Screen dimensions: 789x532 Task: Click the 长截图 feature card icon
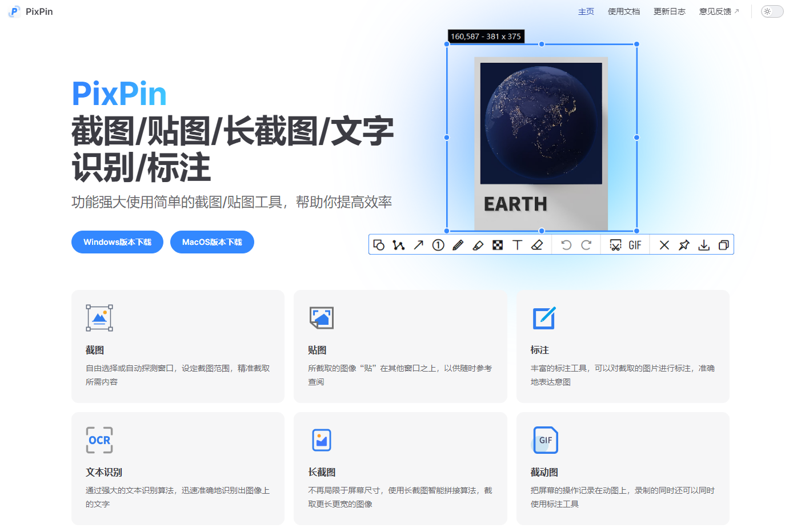click(x=322, y=440)
